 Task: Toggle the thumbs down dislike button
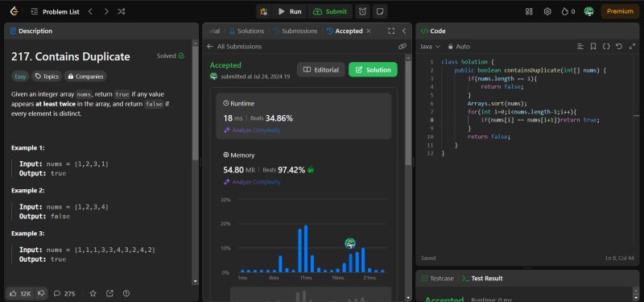[41, 293]
